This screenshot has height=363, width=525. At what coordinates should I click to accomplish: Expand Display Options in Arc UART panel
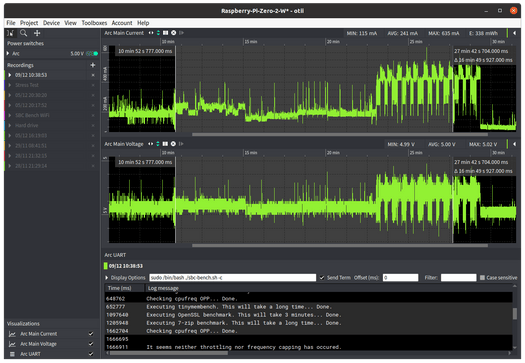click(107, 278)
